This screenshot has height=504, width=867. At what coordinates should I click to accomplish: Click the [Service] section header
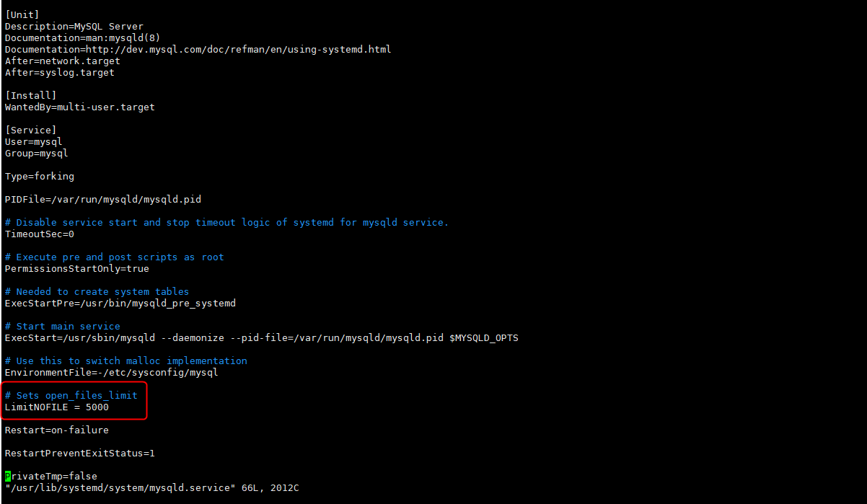click(x=31, y=130)
